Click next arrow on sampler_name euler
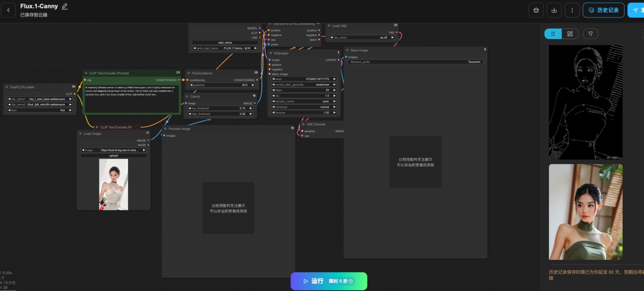 (334, 101)
